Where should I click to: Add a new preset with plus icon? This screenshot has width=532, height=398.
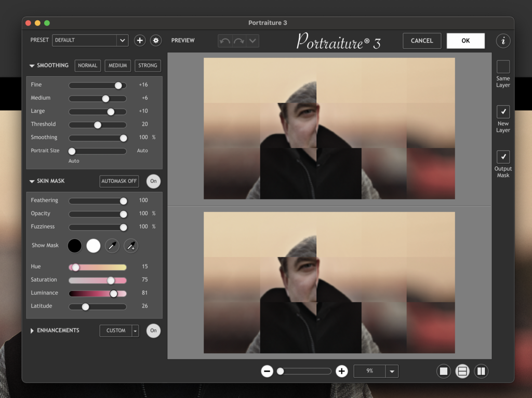[139, 41]
